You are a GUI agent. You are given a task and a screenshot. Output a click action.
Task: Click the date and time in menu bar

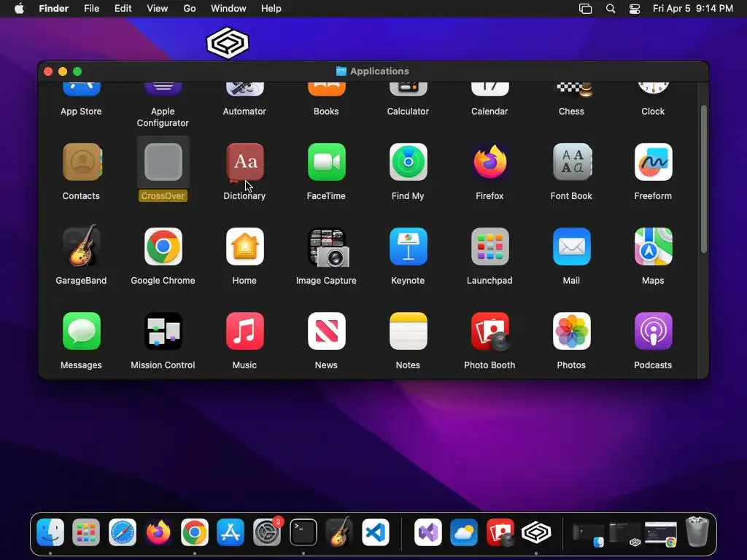point(693,9)
